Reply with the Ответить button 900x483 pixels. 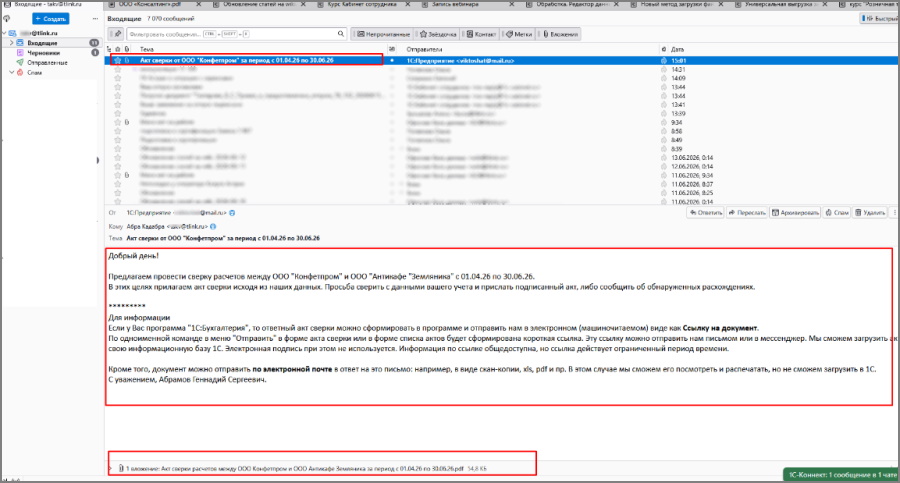pyautogui.click(x=705, y=212)
